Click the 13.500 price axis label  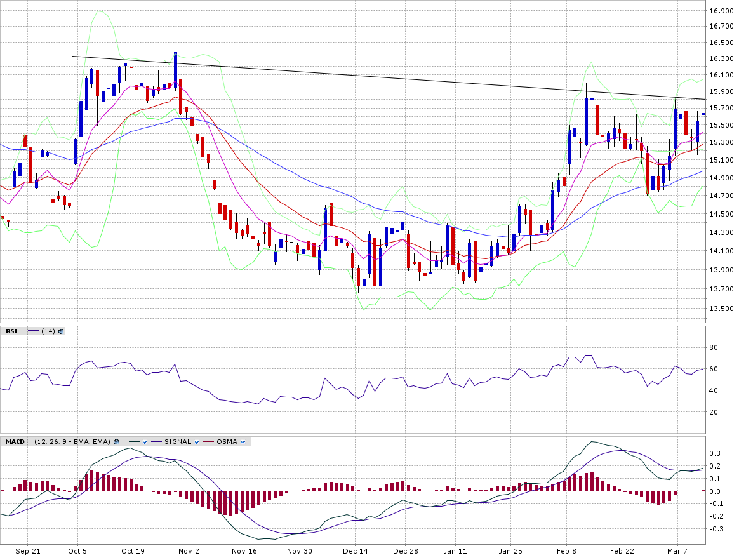pos(721,309)
